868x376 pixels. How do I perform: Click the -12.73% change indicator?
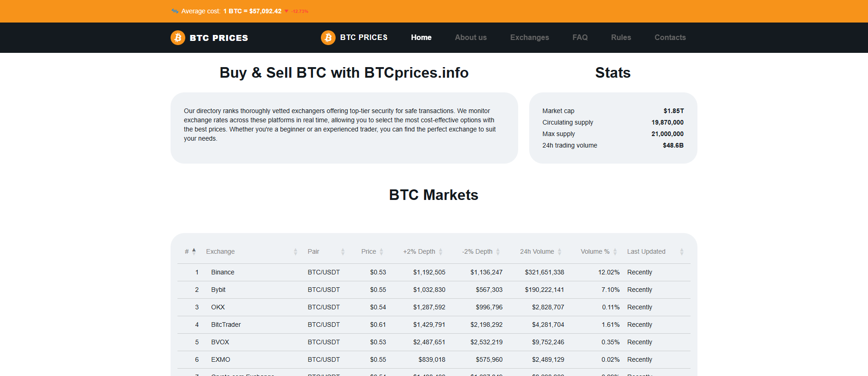(300, 11)
